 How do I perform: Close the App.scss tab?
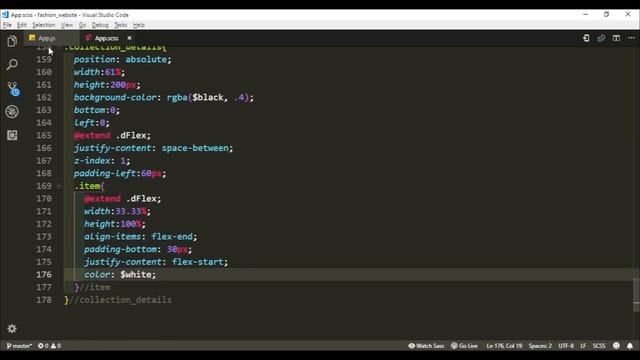(129, 38)
